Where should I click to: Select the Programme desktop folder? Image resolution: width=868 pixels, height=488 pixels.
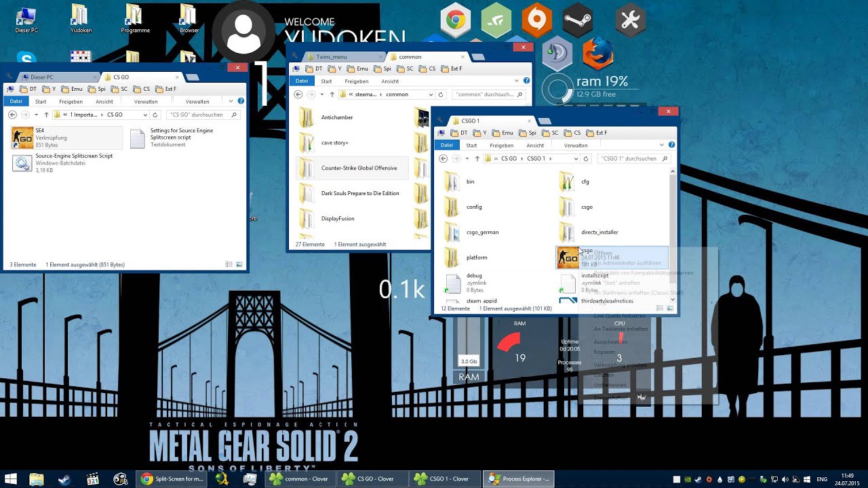[x=135, y=20]
